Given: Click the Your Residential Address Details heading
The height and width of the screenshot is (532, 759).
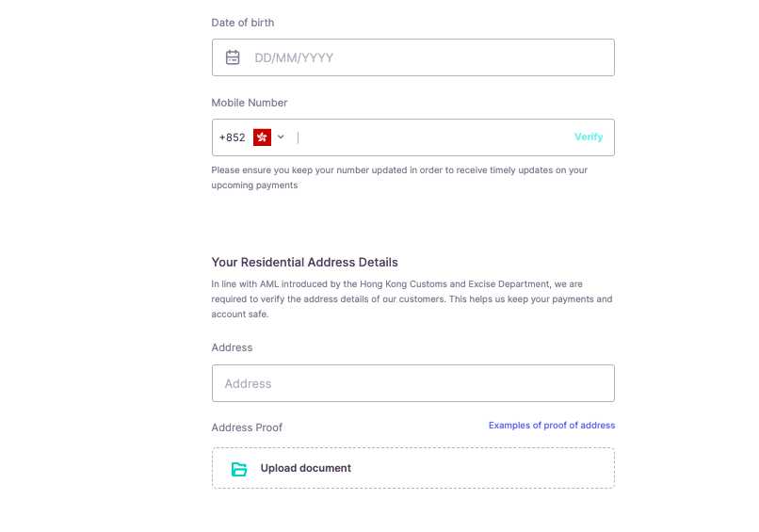Looking at the screenshot, I should click(304, 263).
